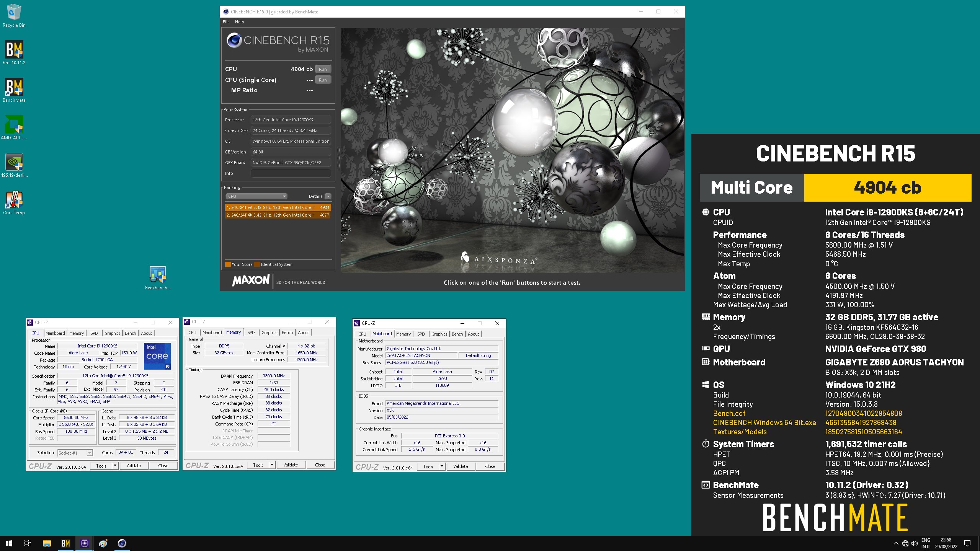The height and width of the screenshot is (551, 980).
Task: Run the CPU multi-core test
Action: 323,69
